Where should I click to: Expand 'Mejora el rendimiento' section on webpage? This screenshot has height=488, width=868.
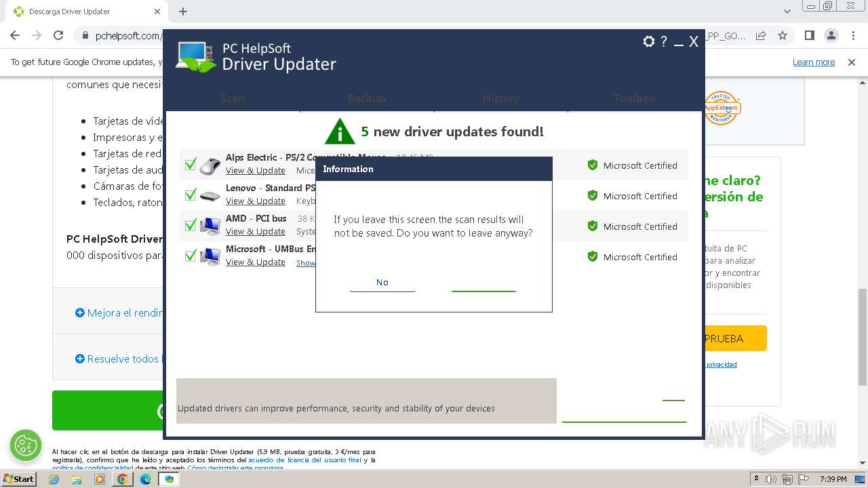119,312
